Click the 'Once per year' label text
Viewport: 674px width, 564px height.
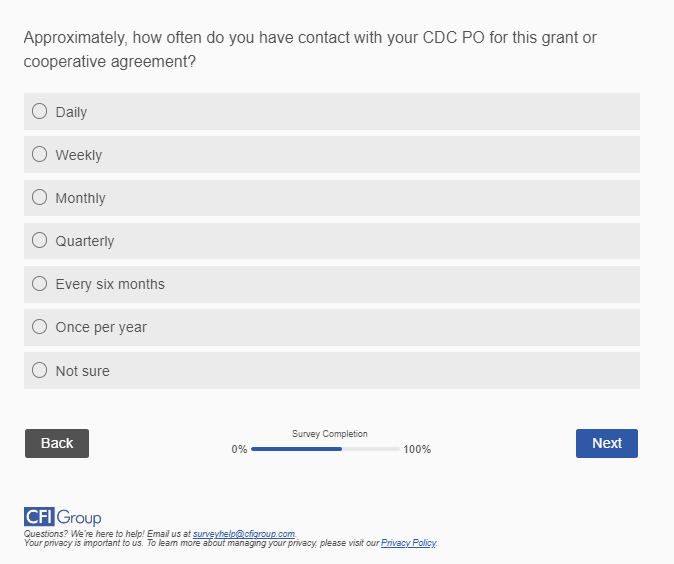tap(101, 327)
